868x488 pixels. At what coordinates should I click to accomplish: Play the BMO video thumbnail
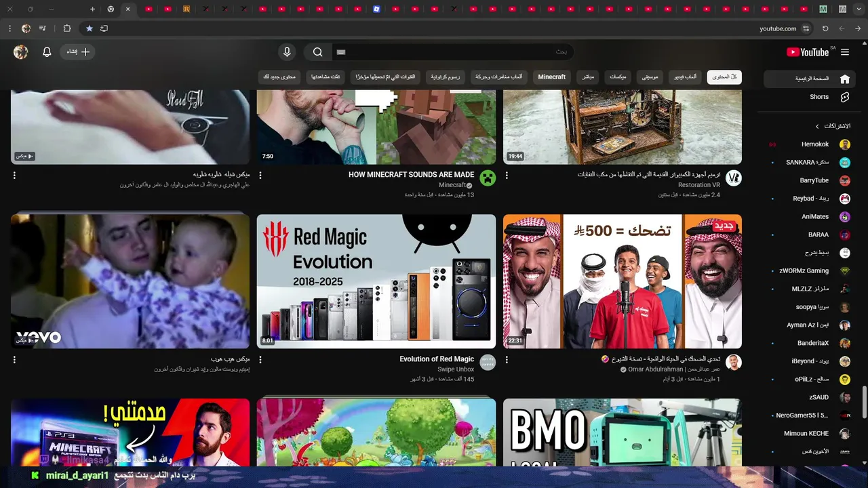[623, 432]
